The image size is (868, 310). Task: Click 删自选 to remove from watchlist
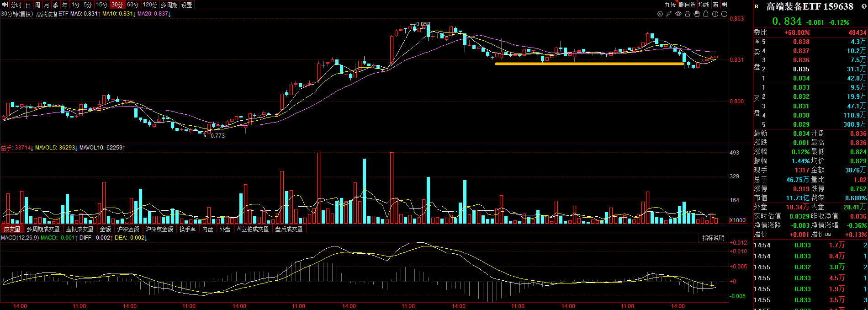click(687, 5)
